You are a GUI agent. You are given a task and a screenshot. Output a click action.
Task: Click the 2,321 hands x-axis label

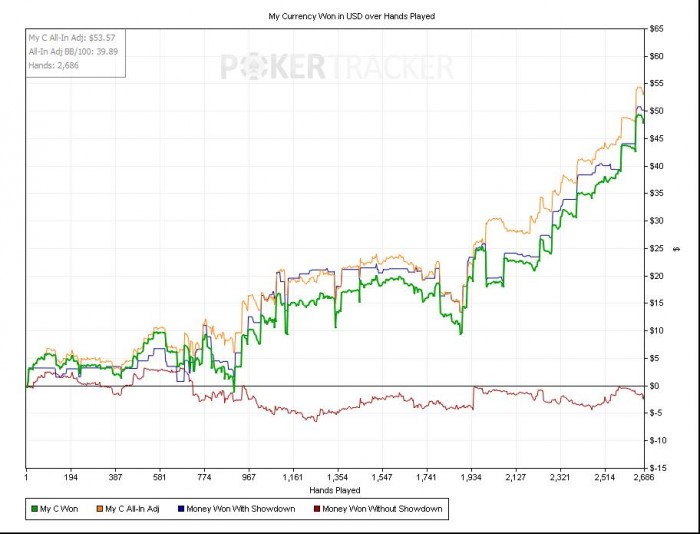point(560,477)
